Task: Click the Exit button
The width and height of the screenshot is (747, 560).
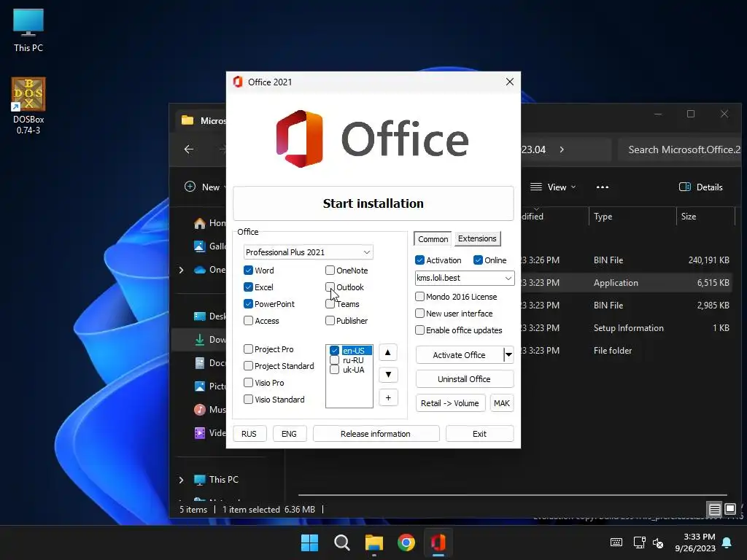Action: click(x=479, y=434)
